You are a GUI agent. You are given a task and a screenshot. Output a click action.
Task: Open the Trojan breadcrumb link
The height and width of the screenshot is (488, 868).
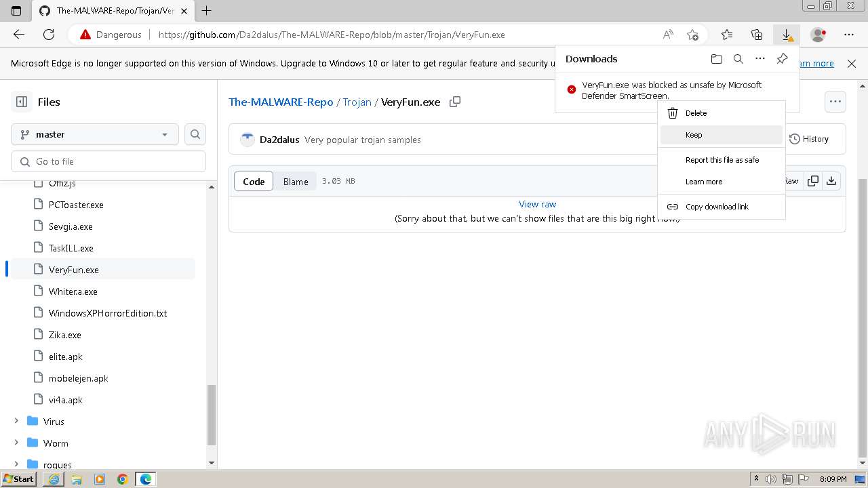coord(357,102)
